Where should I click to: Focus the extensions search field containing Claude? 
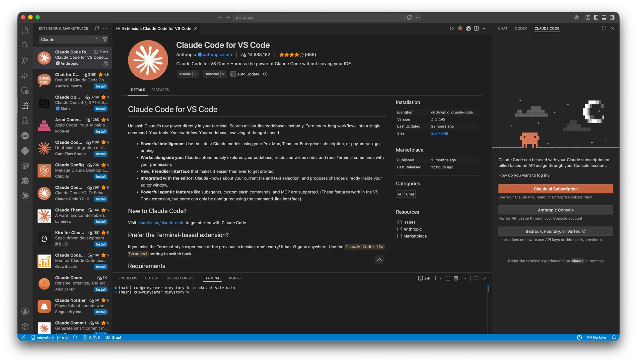(x=67, y=39)
